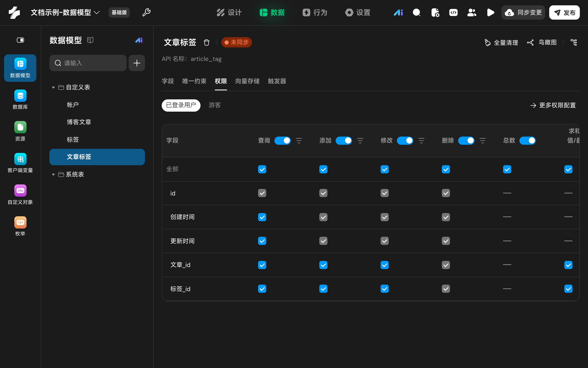Viewport: 588px width, 368px height.
Task: Open the wrench tools icon
Action: [146, 12]
